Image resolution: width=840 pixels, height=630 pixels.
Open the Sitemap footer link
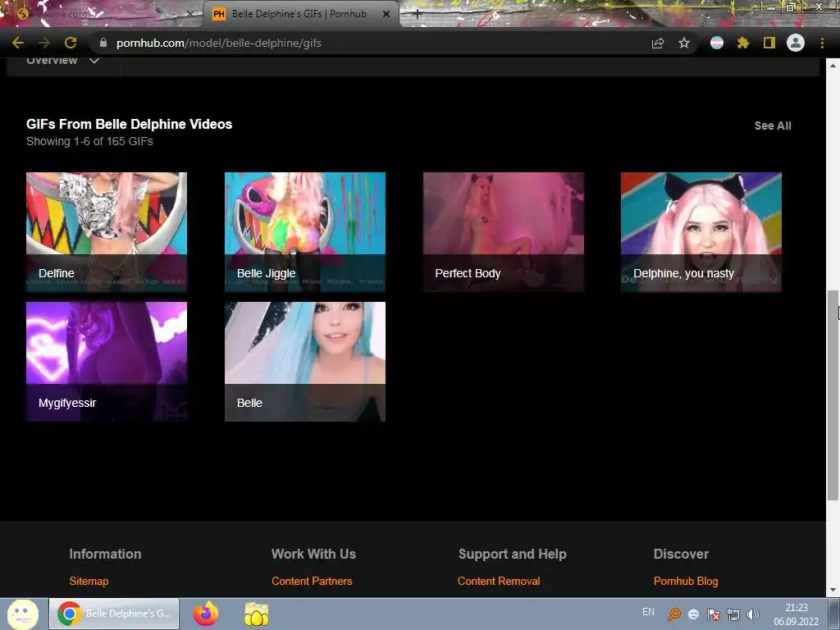click(89, 582)
